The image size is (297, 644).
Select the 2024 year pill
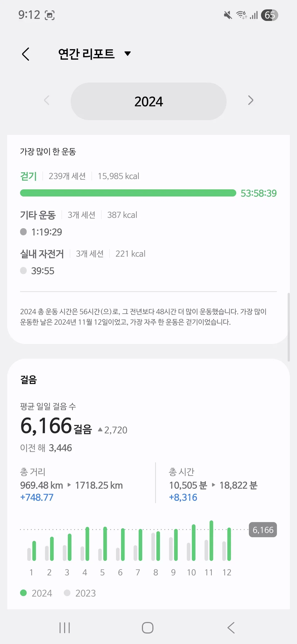coord(148,101)
